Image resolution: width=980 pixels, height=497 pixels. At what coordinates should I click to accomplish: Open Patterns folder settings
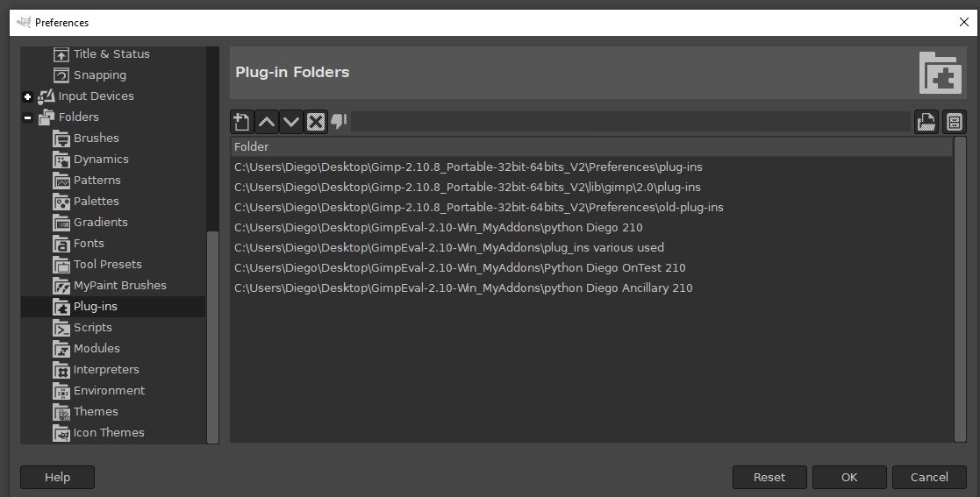pyautogui.click(x=97, y=181)
